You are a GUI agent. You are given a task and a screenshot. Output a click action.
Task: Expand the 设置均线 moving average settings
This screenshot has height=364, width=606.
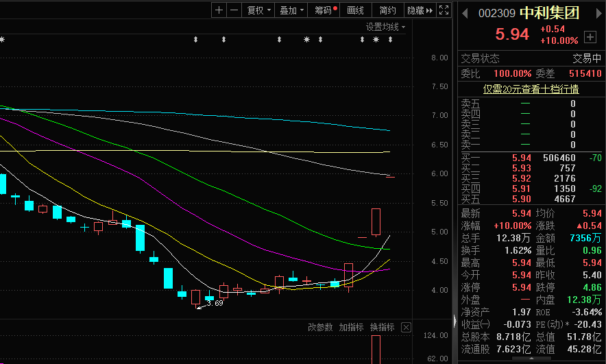[x=385, y=27]
